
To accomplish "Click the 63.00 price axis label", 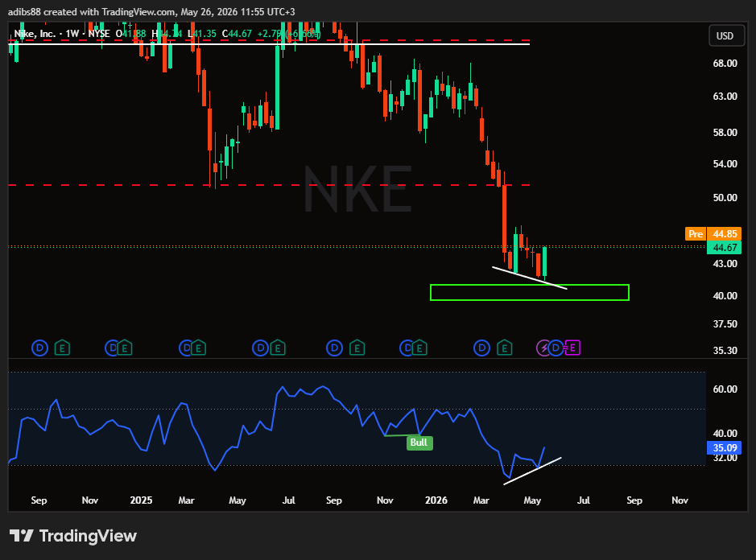I will (725, 96).
